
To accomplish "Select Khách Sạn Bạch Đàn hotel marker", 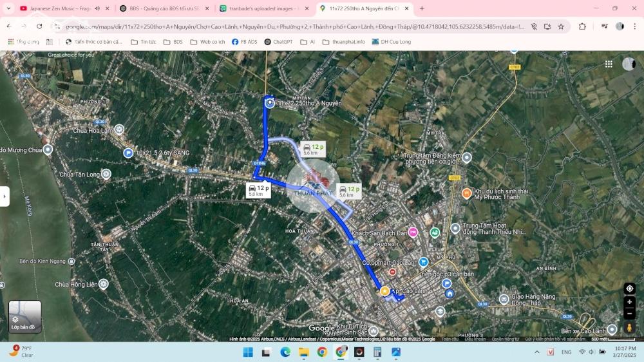I will click(413, 233).
